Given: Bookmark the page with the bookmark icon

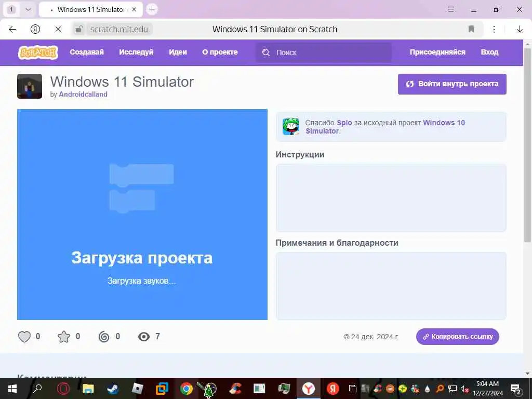Looking at the screenshot, I should (471, 29).
